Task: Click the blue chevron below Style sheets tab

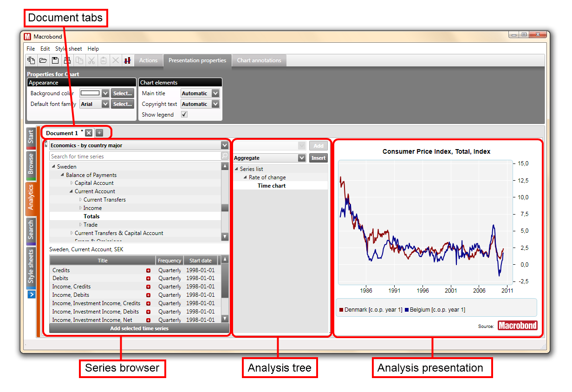Action: (x=32, y=294)
